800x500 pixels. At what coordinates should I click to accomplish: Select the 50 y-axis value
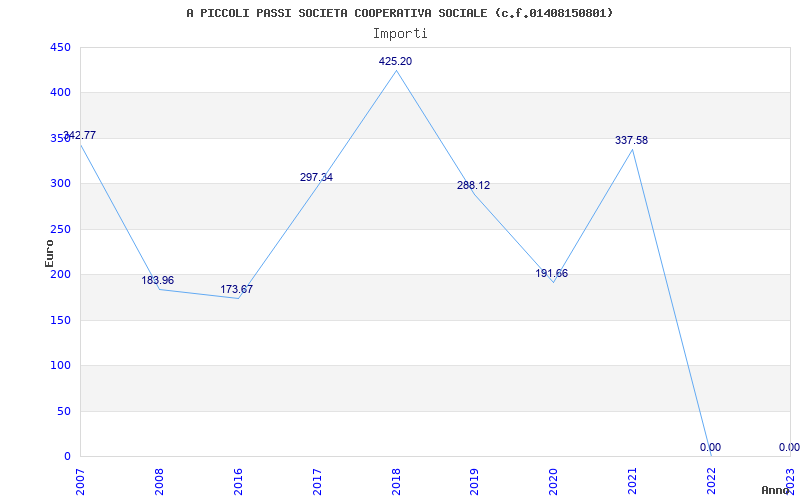click(x=63, y=411)
